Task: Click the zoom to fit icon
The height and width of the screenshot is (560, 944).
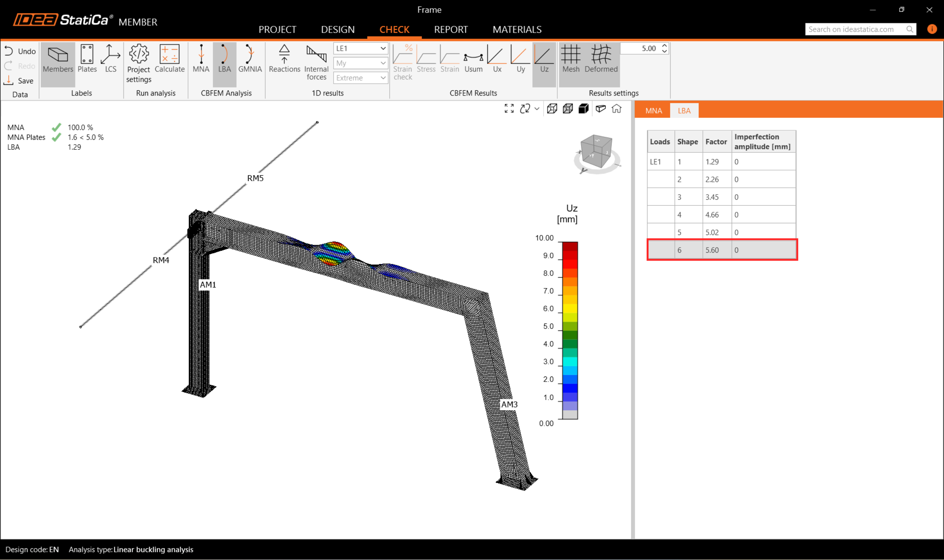Action: point(509,109)
